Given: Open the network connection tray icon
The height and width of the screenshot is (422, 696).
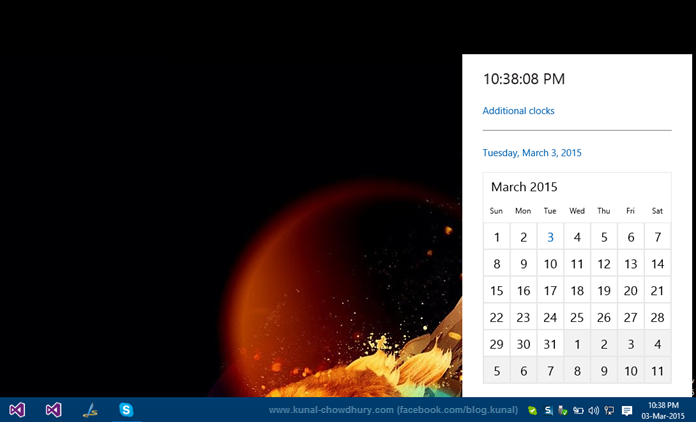Looking at the screenshot, I should click(x=609, y=410).
